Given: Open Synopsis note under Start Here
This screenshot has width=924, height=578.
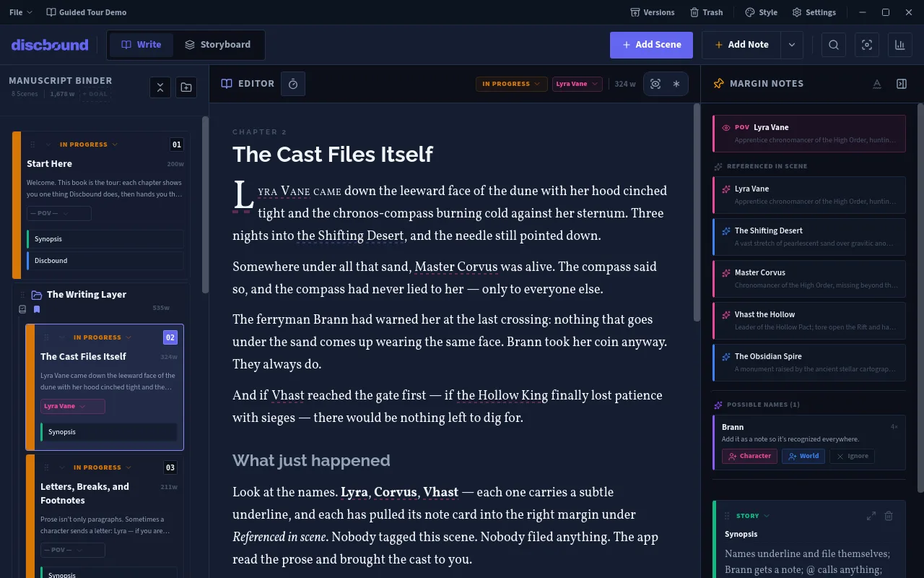Looking at the screenshot, I should 105,239.
